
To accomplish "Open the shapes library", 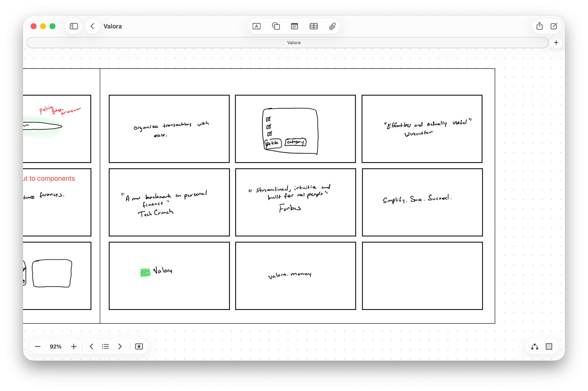I will click(x=276, y=26).
